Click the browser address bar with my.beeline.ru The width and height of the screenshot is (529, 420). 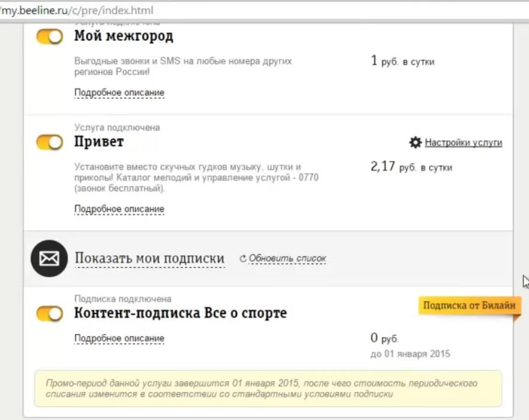(x=79, y=10)
